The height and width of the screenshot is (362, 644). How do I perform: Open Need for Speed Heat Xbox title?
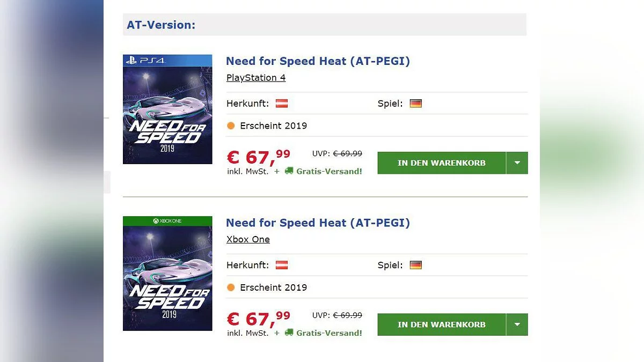pos(318,223)
